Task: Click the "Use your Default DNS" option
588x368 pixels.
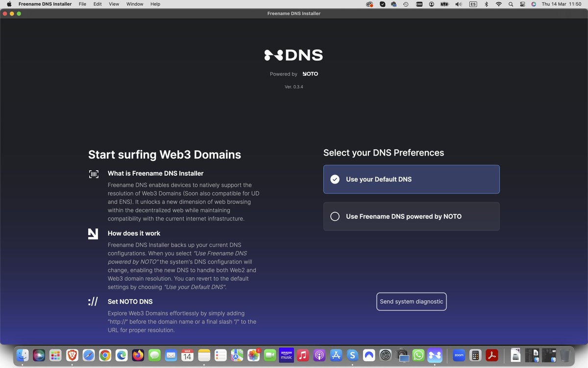Action: (x=411, y=179)
